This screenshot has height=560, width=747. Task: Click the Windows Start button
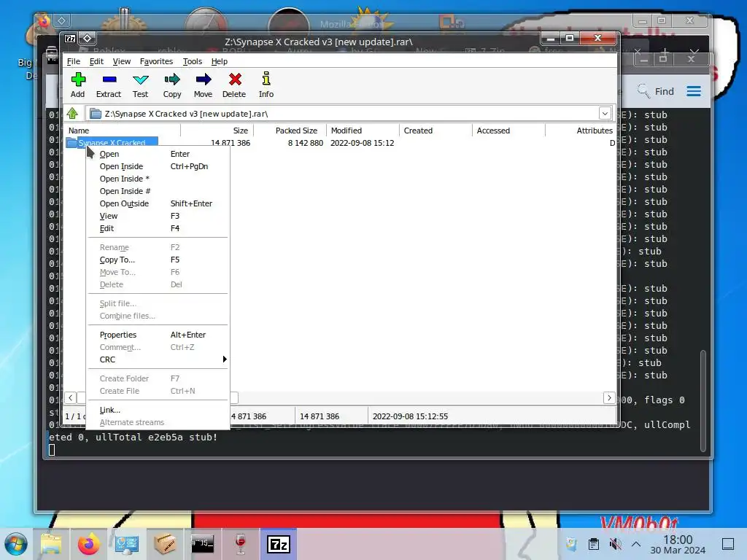(16, 544)
